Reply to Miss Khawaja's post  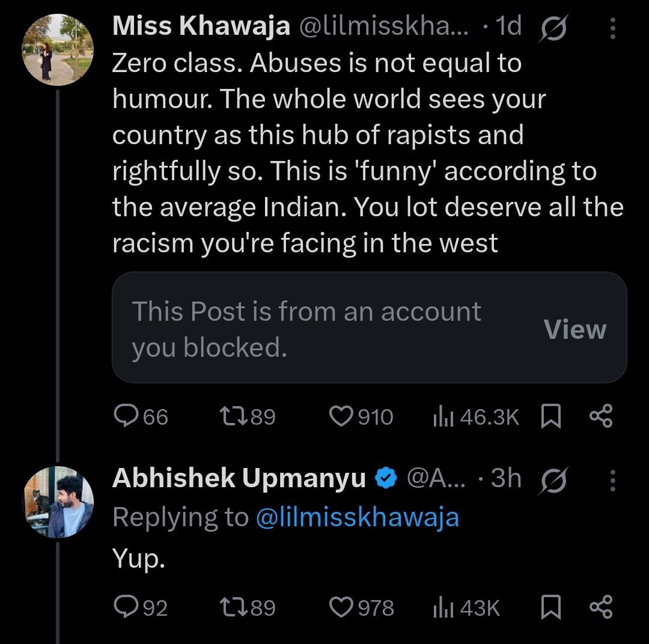(127, 416)
